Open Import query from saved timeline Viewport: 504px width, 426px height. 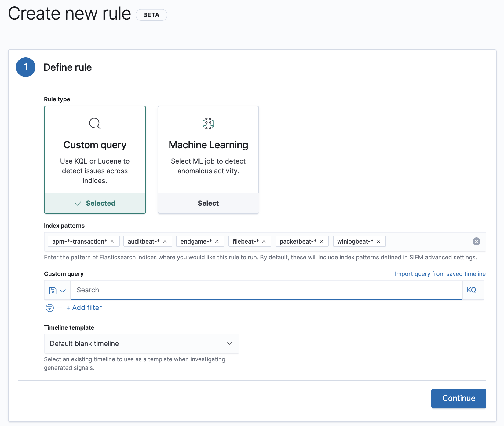click(x=440, y=274)
